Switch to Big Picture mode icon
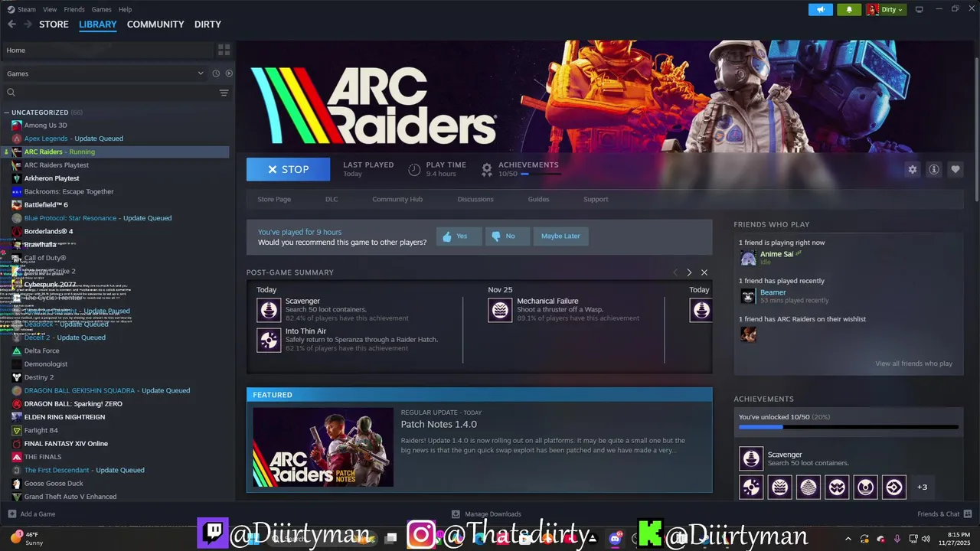This screenshot has height=551, width=980. point(920,9)
